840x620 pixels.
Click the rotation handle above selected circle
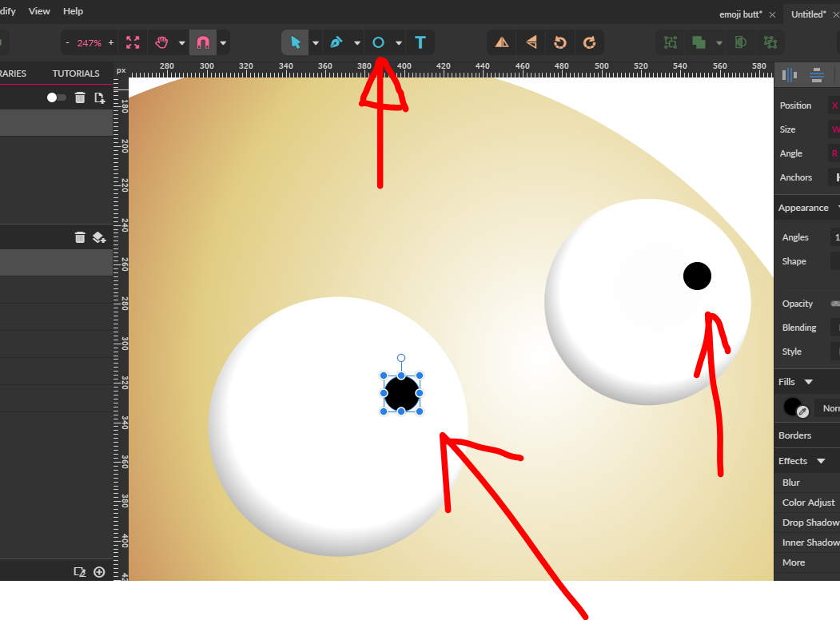[401, 358]
